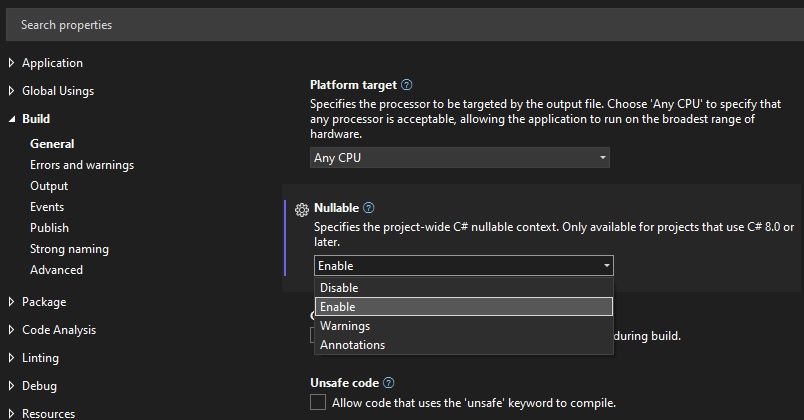
Task: Expand the Application section
Action: (11, 63)
